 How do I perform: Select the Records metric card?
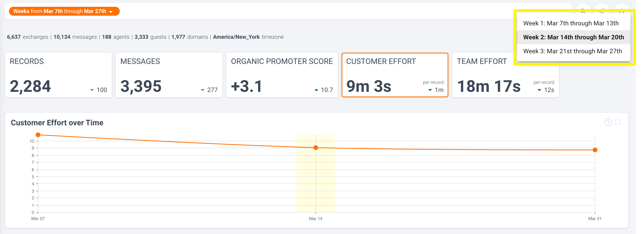58,75
